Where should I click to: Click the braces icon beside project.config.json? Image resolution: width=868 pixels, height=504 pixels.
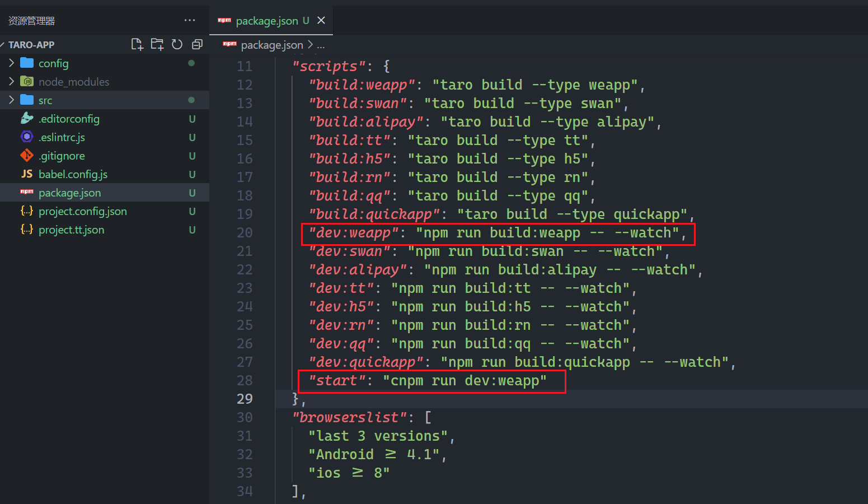click(x=27, y=211)
